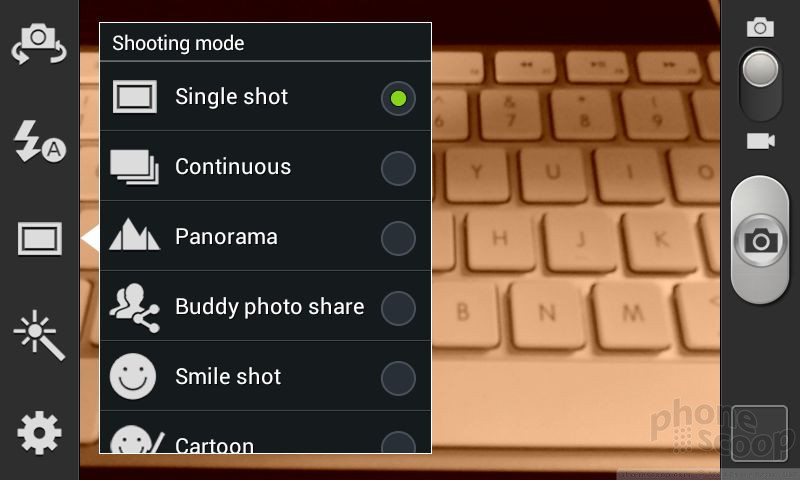Enable the Buddy photo share radio button
Image resolution: width=800 pixels, height=480 pixels.
point(398,308)
